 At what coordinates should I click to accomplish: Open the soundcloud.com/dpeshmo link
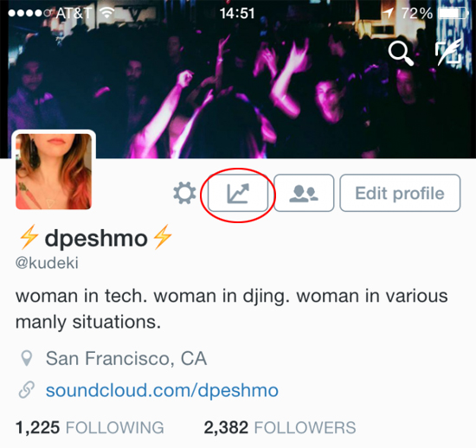(162, 390)
